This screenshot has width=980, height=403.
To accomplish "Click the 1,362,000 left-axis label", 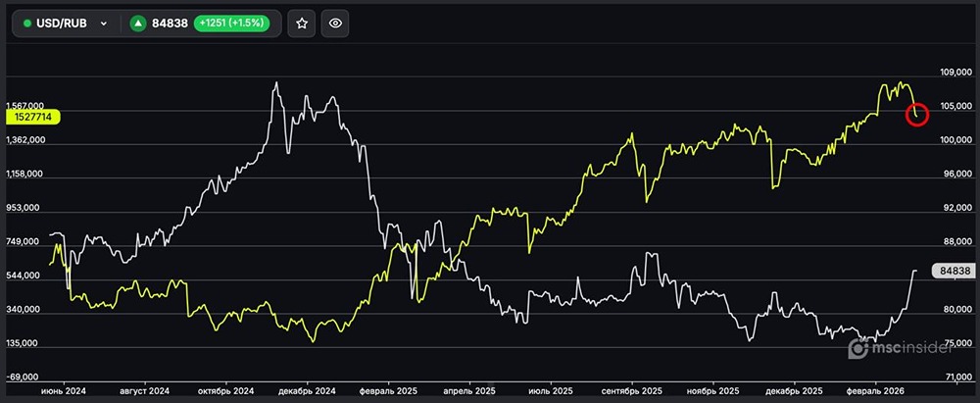I will tap(25, 141).
